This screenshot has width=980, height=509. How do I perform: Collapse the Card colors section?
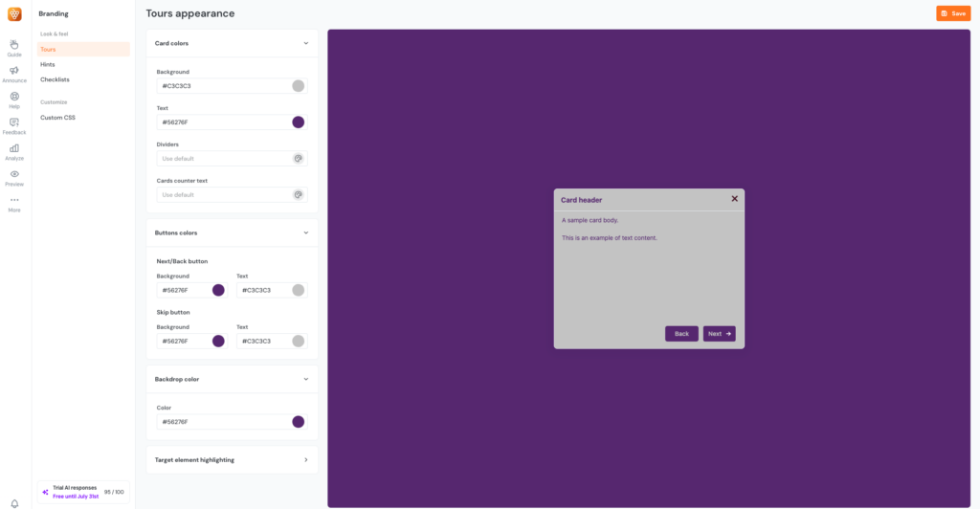point(306,43)
